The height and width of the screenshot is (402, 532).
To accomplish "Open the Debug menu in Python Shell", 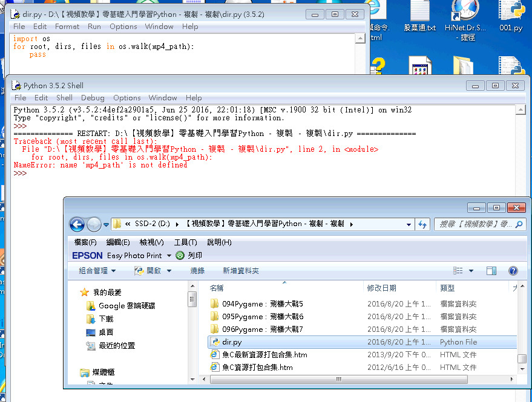I will (93, 98).
